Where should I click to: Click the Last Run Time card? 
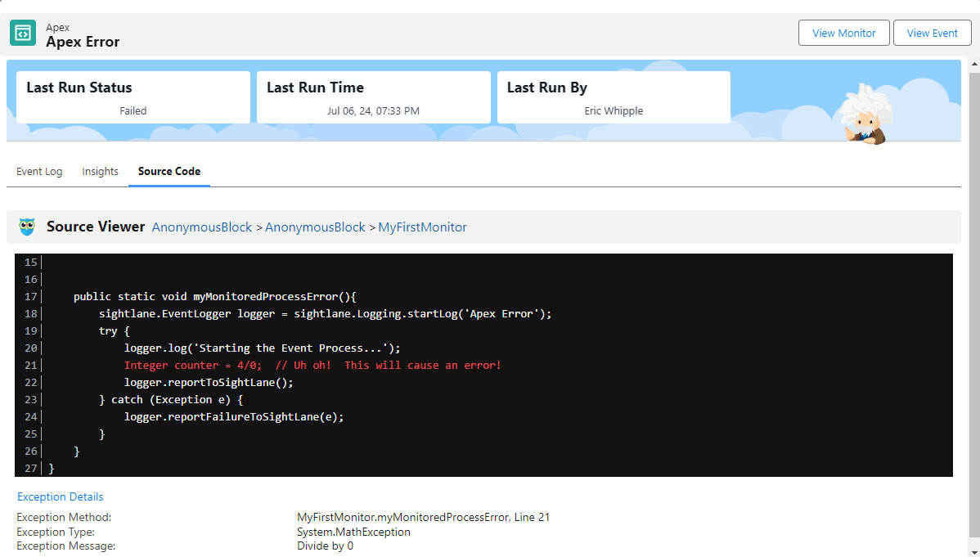click(374, 97)
